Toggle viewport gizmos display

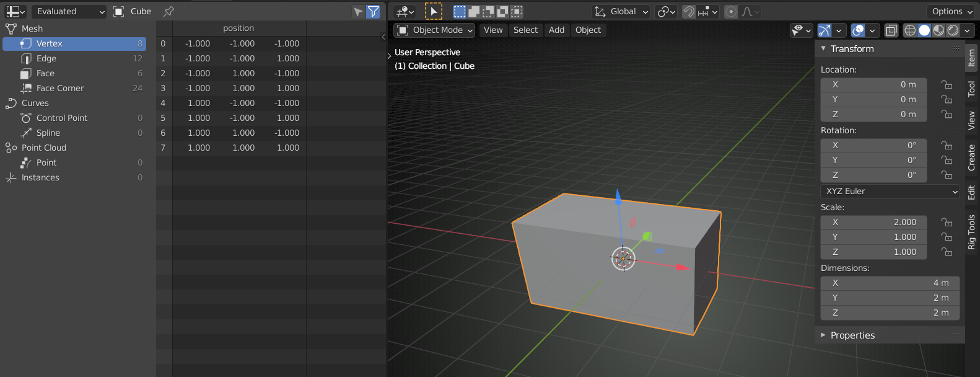point(825,30)
